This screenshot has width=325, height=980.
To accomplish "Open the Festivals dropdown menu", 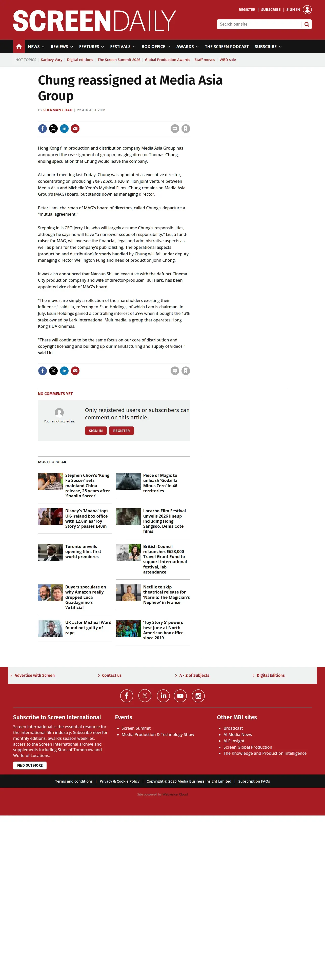I will [123, 46].
